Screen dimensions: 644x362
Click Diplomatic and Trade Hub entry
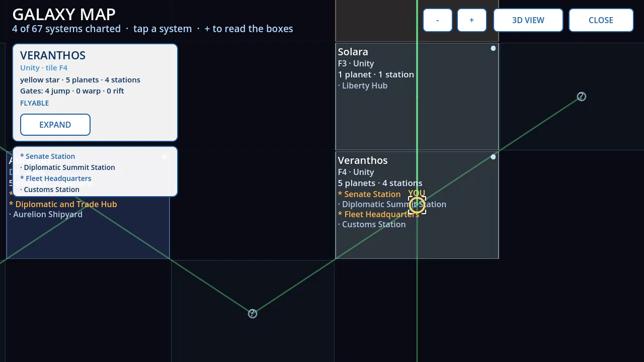[63, 204]
